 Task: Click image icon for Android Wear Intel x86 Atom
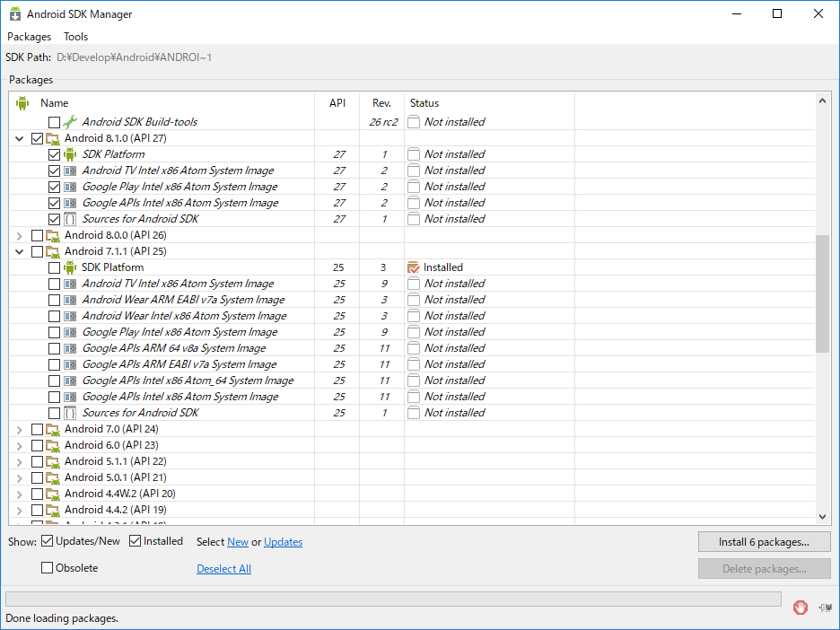[70, 316]
